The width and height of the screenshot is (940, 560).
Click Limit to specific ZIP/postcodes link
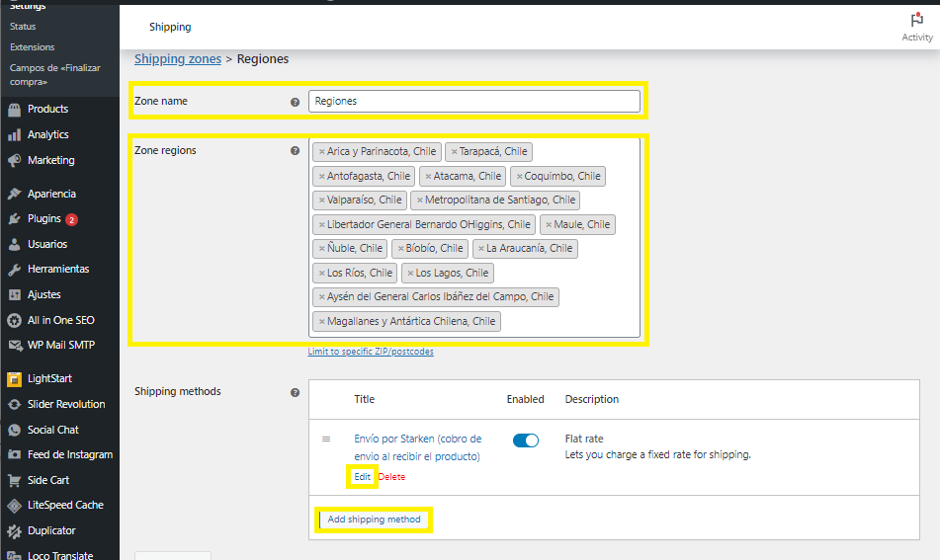tap(371, 352)
